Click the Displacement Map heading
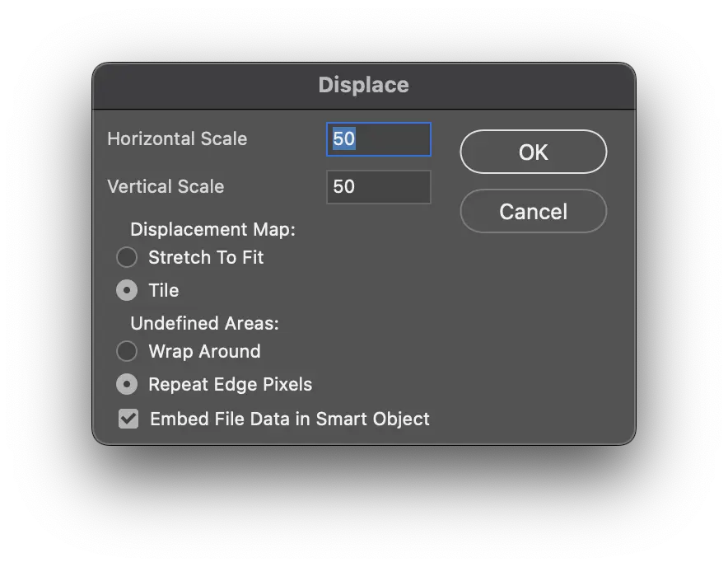This screenshot has height=567, width=728. (212, 230)
